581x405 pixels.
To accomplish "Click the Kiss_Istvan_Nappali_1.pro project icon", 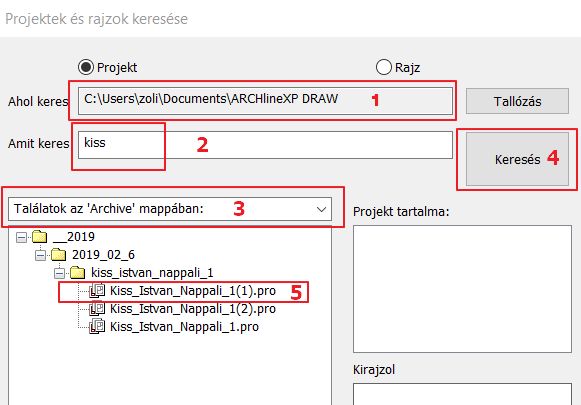I will [97, 326].
